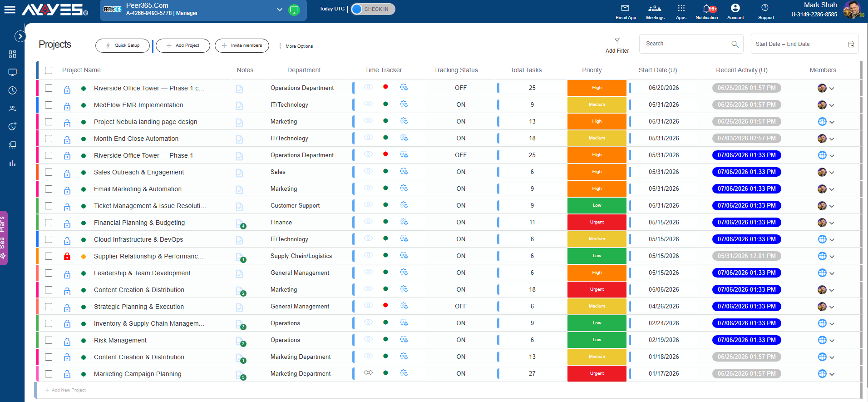
Task: Expand the Peer365.Com organization dropdown
Action: (280, 10)
